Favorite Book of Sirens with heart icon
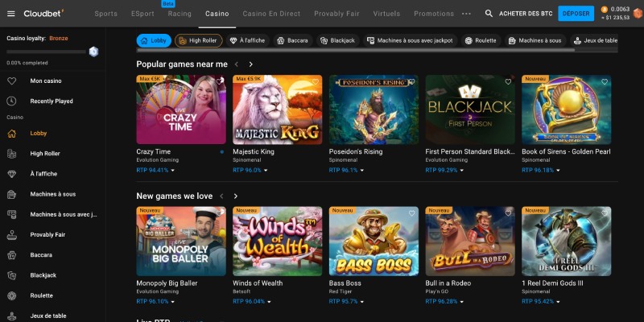This screenshot has width=644, height=322. (605, 82)
